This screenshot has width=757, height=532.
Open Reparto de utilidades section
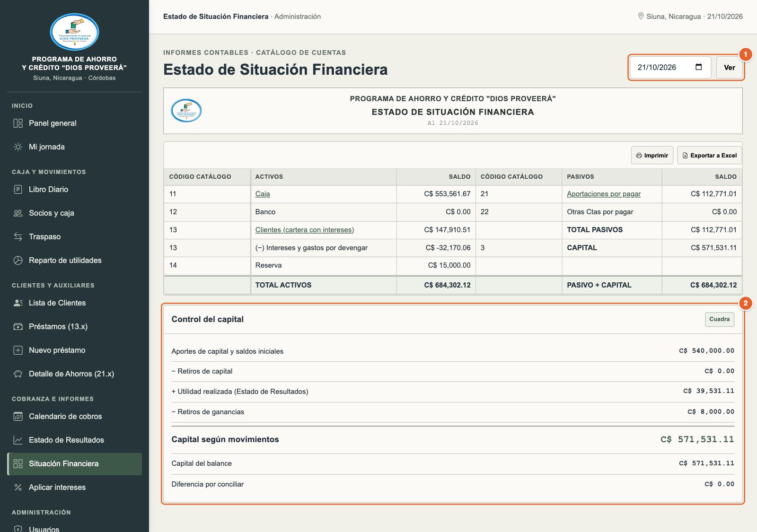[x=74, y=261]
